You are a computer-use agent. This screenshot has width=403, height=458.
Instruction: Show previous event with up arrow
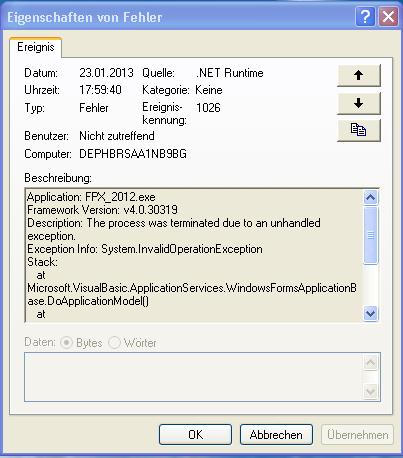359,75
